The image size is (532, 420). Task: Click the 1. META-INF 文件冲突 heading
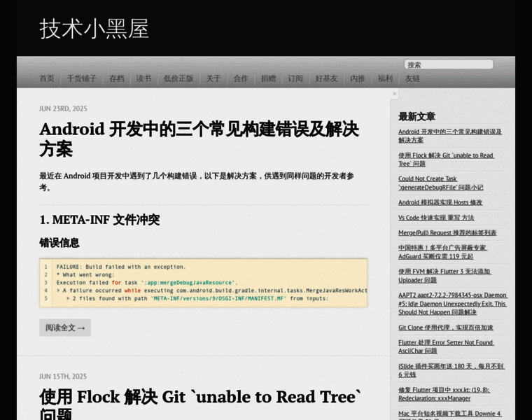[x=99, y=220]
